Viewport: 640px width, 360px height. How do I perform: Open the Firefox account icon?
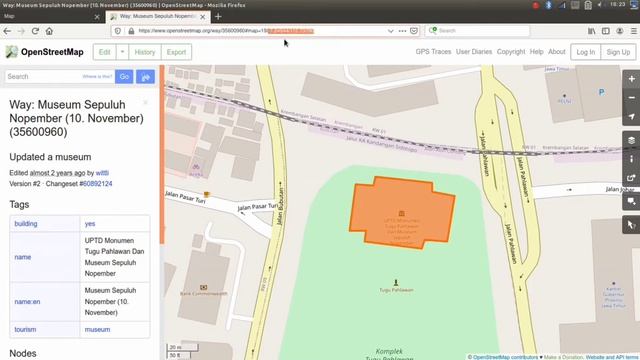pyautogui.click(x=620, y=31)
